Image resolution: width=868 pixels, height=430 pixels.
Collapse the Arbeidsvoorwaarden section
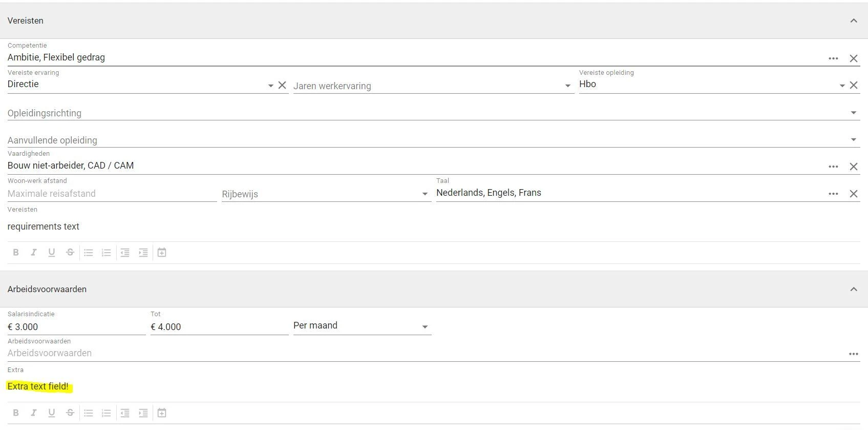(x=853, y=289)
